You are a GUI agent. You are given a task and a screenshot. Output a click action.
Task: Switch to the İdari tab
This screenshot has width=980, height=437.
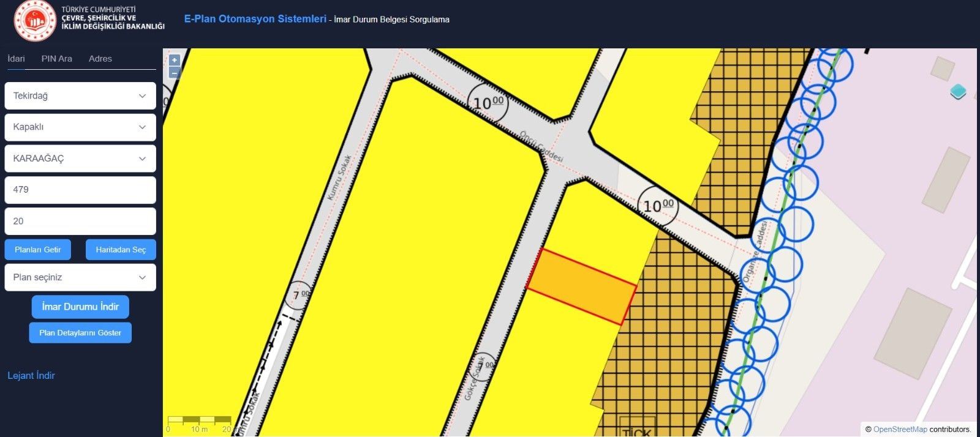(x=16, y=59)
